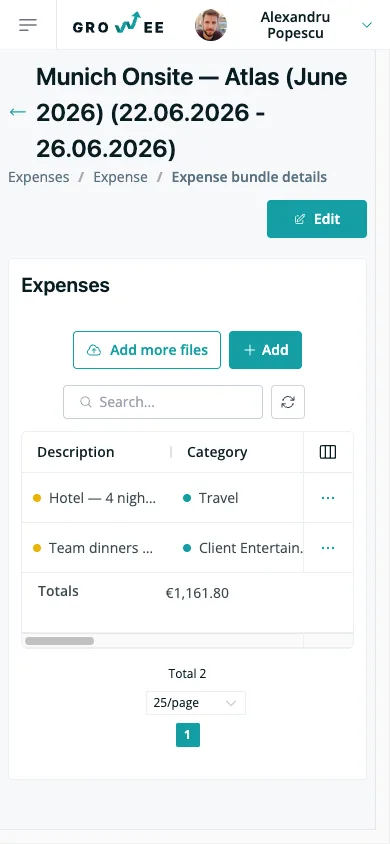Click the Growee logo
The height and width of the screenshot is (844, 390).
[118, 25]
